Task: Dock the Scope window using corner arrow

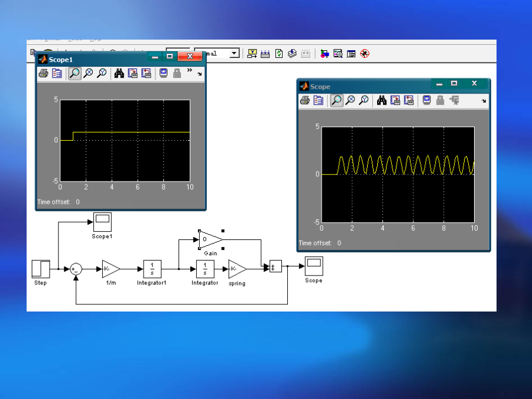Action: (484, 101)
